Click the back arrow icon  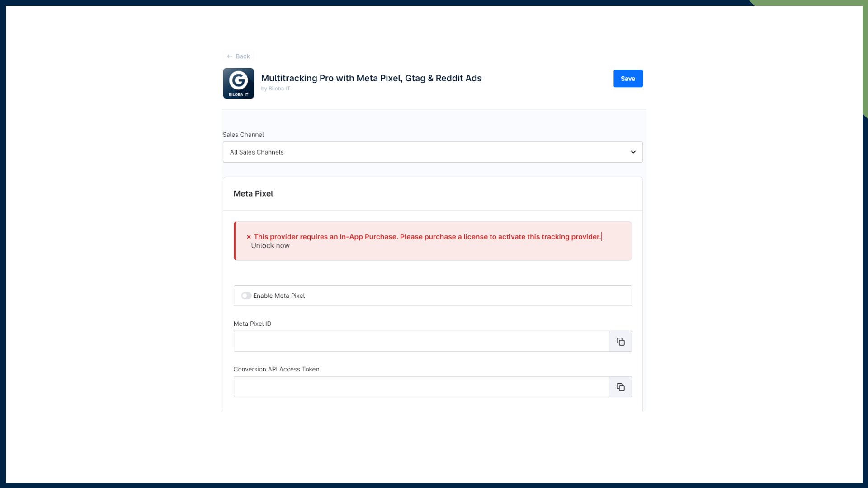pyautogui.click(x=230, y=56)
